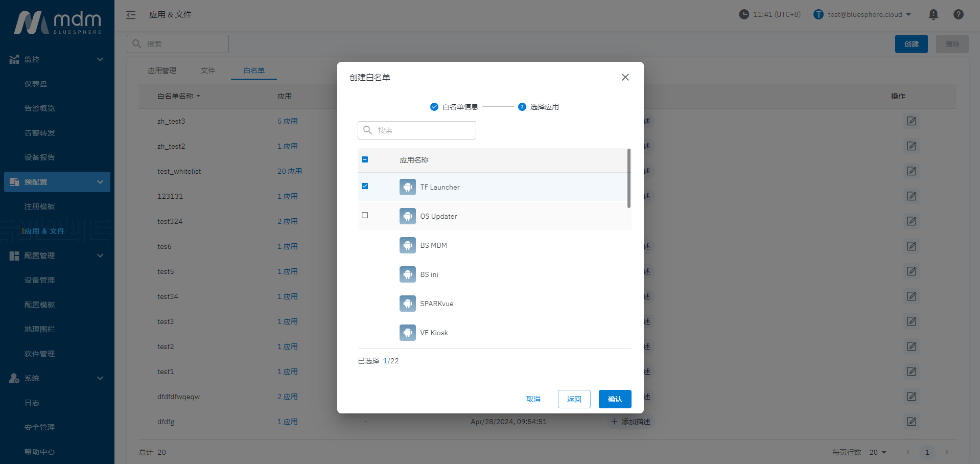Click the BS MDM Android app icon
Viewport: 980px width, 464px height.
(407, 245)
